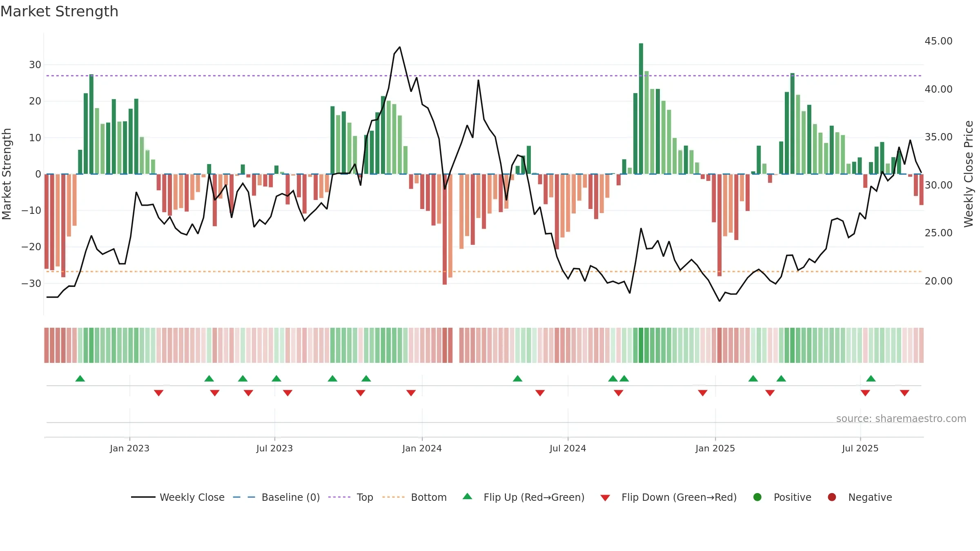Click the −30 left axis label
The image size is (980, 551).
click(x=31, y=283)
